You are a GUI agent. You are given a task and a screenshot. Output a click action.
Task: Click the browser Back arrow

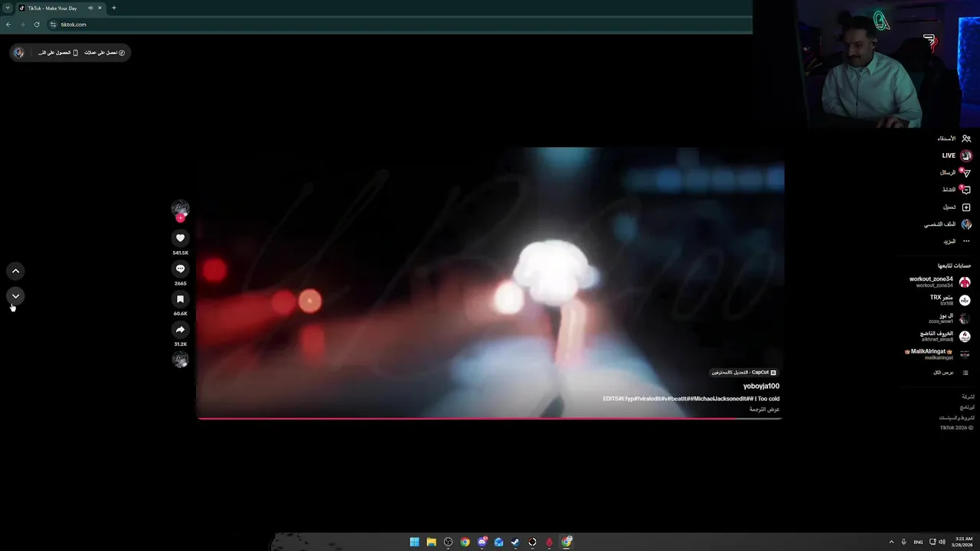(x=8, y=24)
